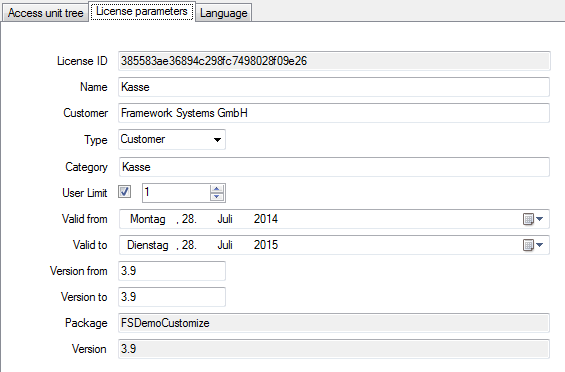Select weekday Dienstag in Valid to date
Viewport: 565px width, 372px height.
click(x=148, y=245)
